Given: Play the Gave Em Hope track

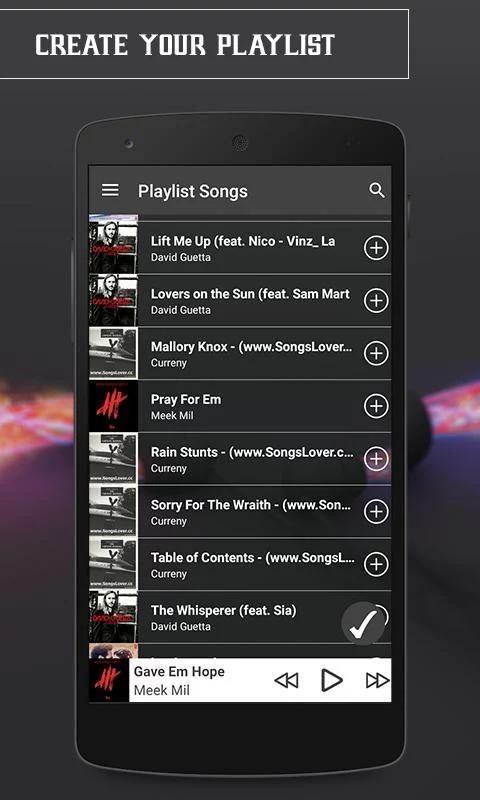Looking at the screenshot, I should point(332,680).
